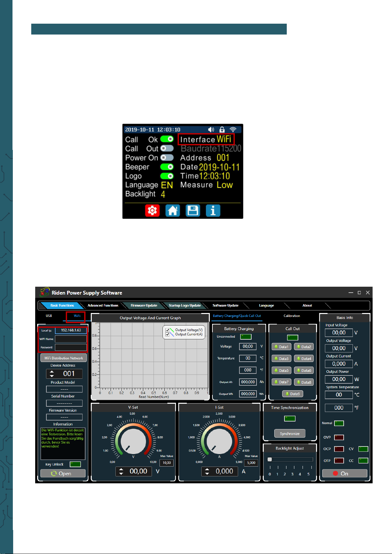Tap the WiFi signal icon in device status bar
Image resolution: width=392 pixels, height=554 pixels.
tap(233, 130)
